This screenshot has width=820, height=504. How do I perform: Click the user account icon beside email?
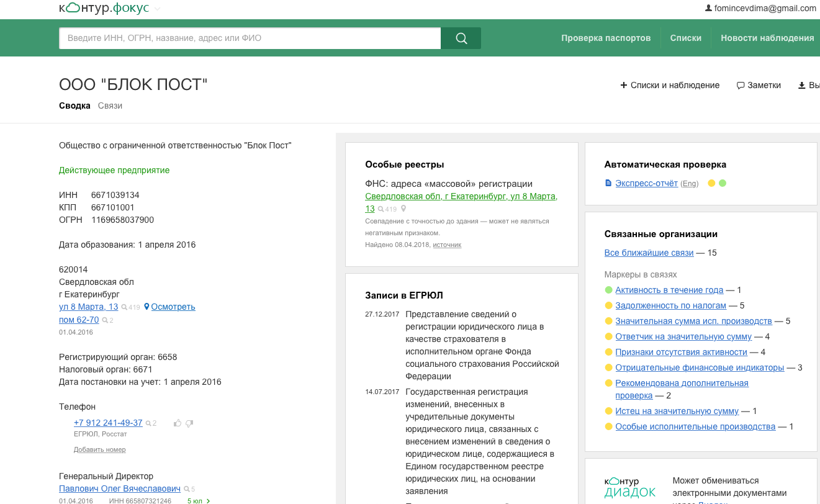tap(708, 8)
